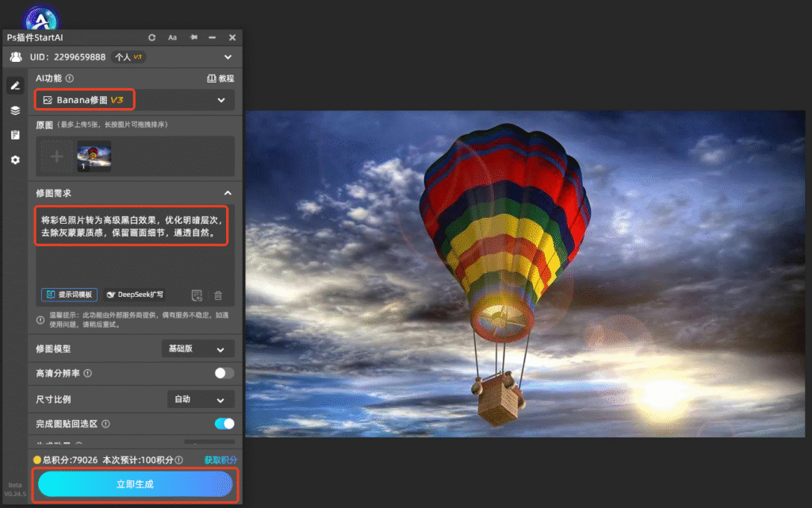Click the 获取积分 link
Image resolution: width=812 pixels, height=508 pixels.
(x=220, y=460)
